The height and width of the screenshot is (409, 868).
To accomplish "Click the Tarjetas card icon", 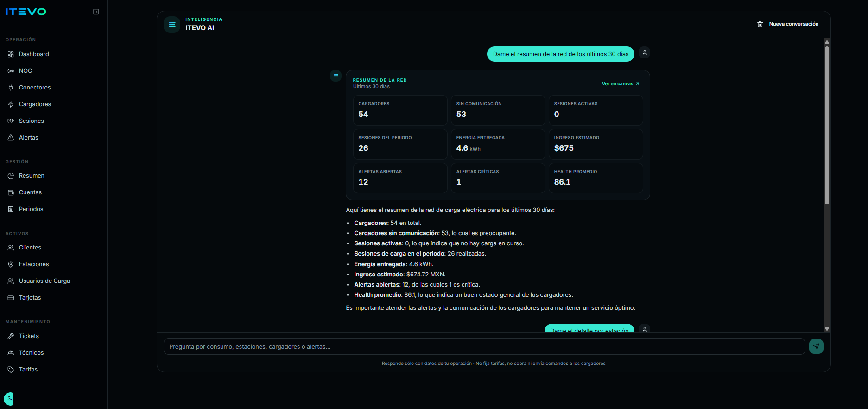I will tap(11, 298).
